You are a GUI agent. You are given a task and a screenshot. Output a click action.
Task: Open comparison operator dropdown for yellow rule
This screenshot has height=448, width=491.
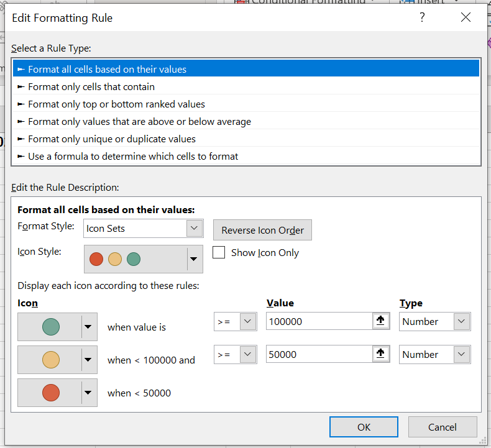[247, 354]
